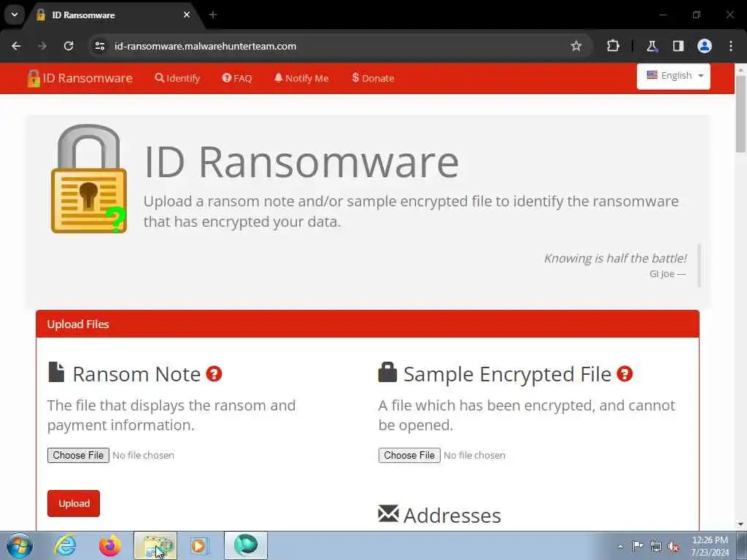
Task: Show hidden system tray icons
Action: [x=620, y=546]
